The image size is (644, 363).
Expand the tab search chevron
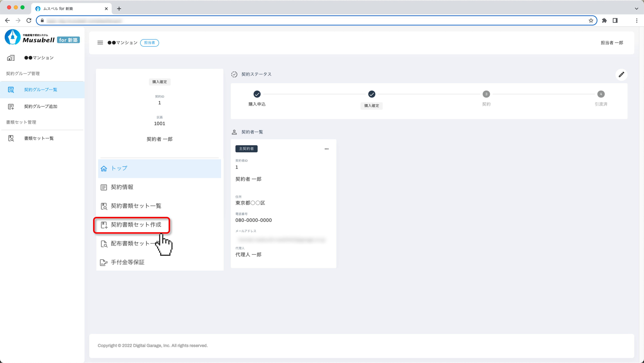636,8
